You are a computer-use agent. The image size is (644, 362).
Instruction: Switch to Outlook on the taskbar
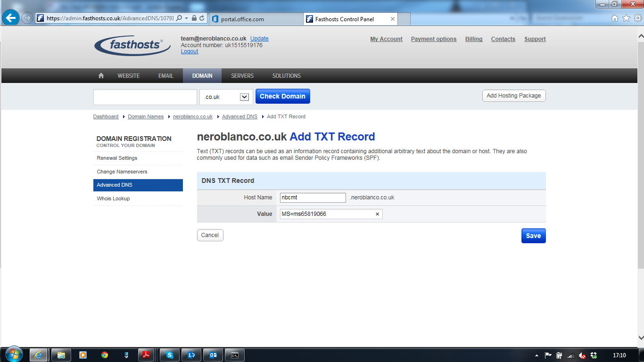click(213, 355)
